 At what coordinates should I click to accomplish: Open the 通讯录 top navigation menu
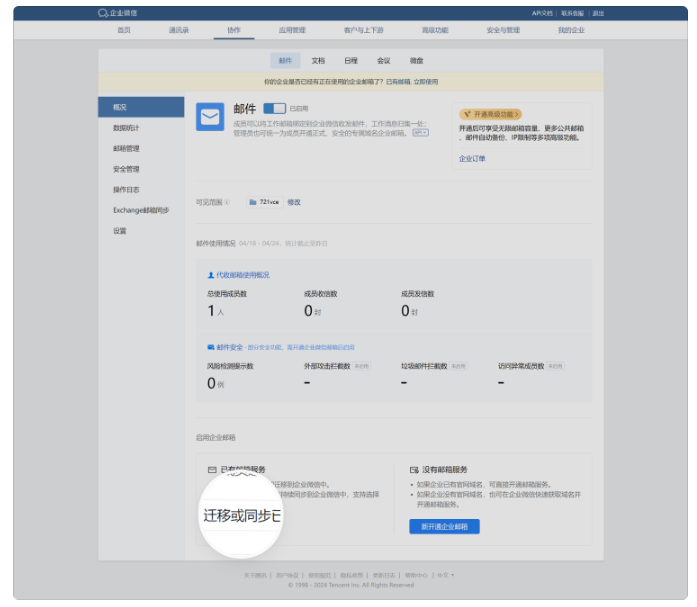click(179, 30)
